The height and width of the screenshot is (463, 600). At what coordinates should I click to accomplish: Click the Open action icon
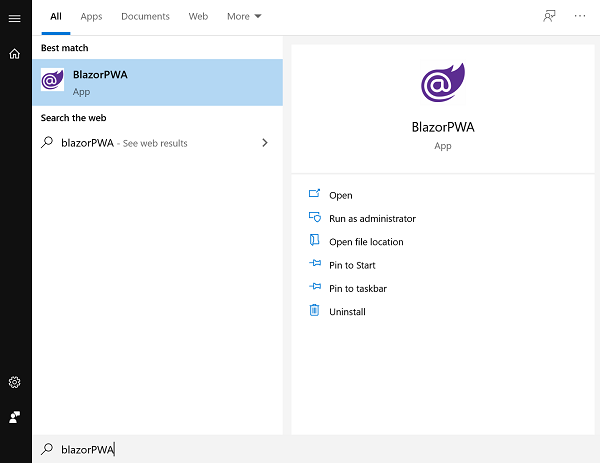(314, 194)
